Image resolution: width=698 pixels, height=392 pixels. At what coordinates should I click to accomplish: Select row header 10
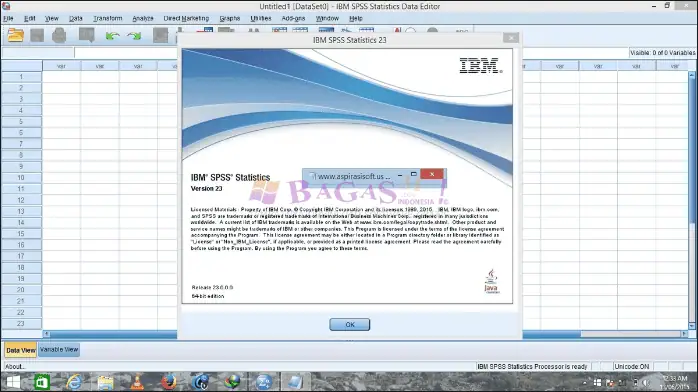click(x=21, y=178)
